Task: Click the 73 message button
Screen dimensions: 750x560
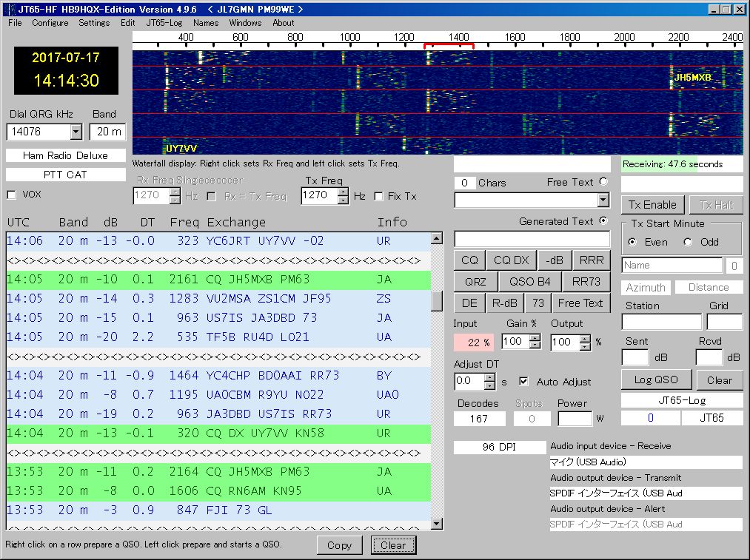Action: 538,303
